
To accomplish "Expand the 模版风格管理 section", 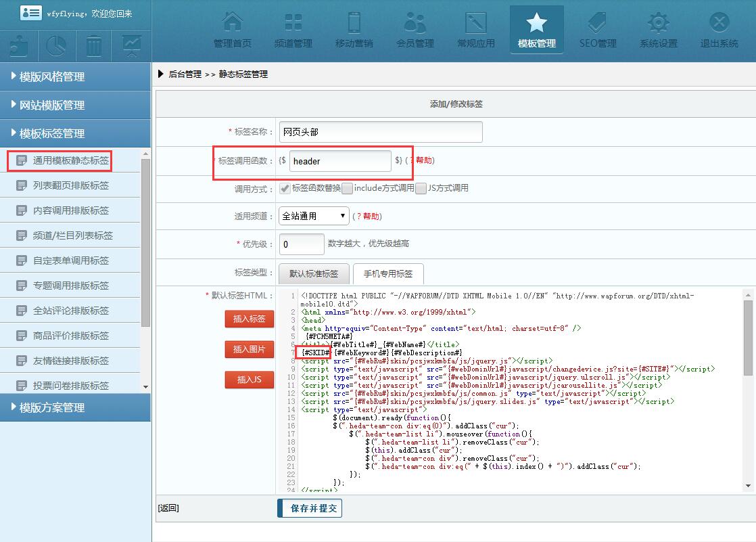I will tap(75, 76).
